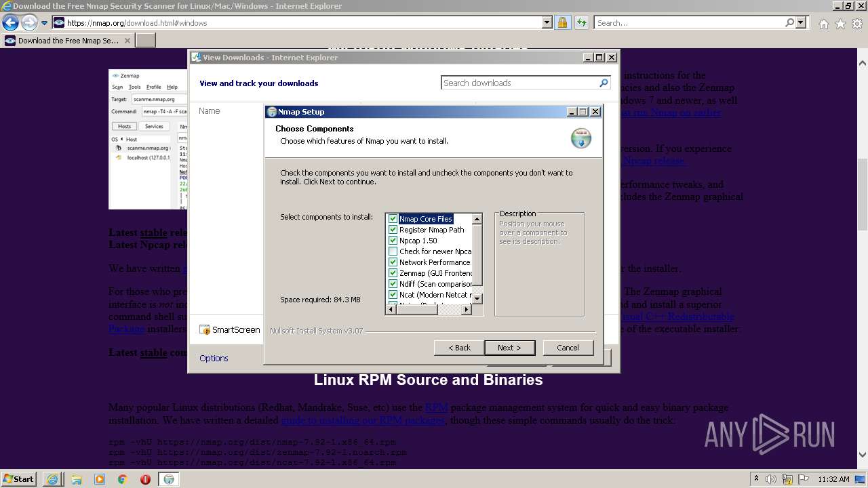Click the volume speaker tray icon

pyautogui.click(x=772, y=479)
